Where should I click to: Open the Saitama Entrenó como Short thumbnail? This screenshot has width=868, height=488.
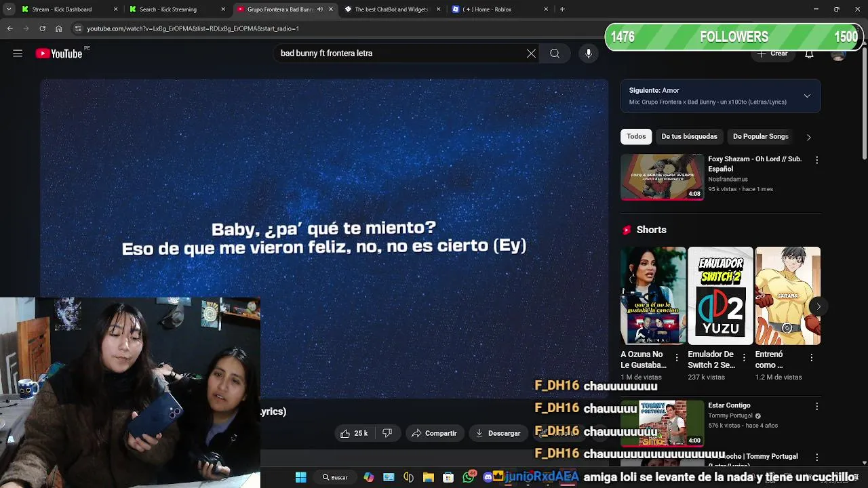click(x=788, y=296)
